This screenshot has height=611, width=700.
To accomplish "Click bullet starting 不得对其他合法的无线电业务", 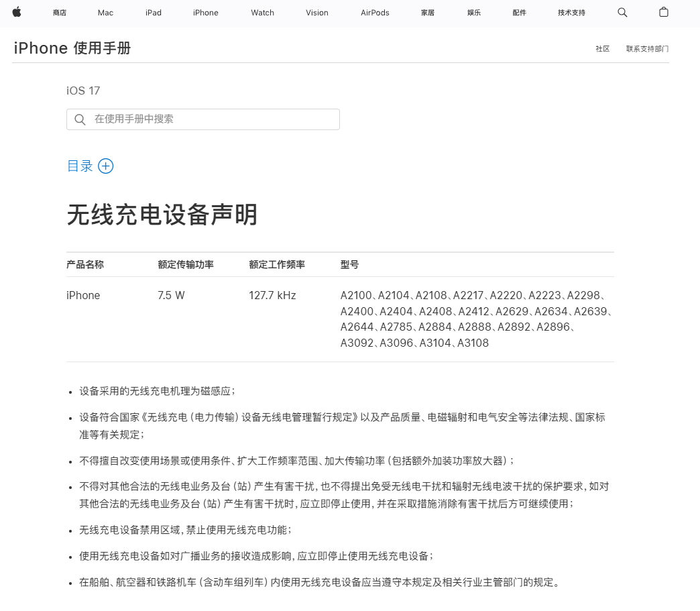I will coord(344,495).
